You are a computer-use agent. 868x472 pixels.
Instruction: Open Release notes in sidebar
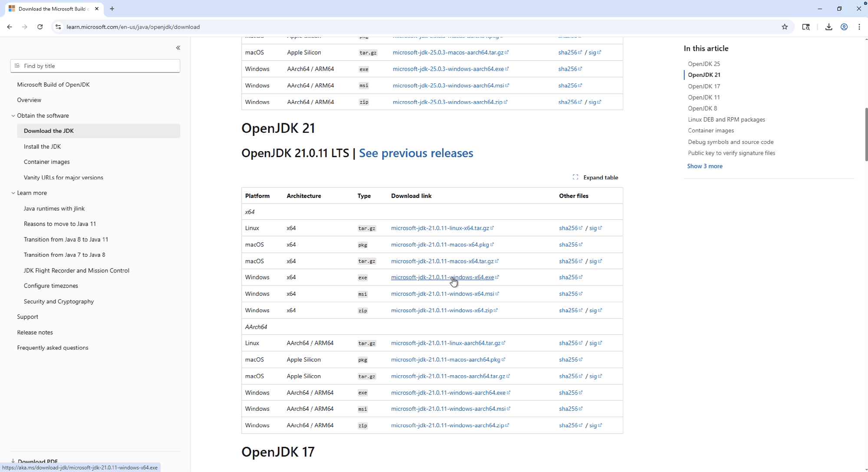[35, 333]
